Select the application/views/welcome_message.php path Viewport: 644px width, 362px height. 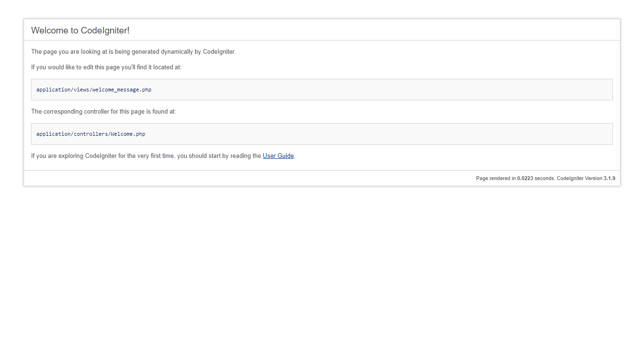[94, 90]
